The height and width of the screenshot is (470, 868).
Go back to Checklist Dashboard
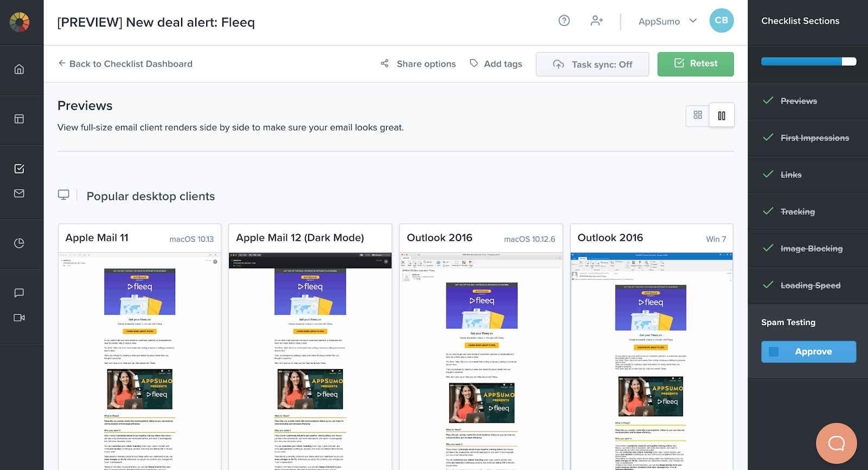click(125, 63)
